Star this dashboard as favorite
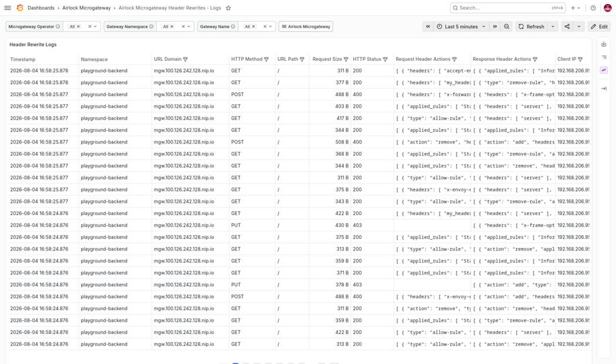The width and height of the screenshot is (616, 364). pos(228,8)
